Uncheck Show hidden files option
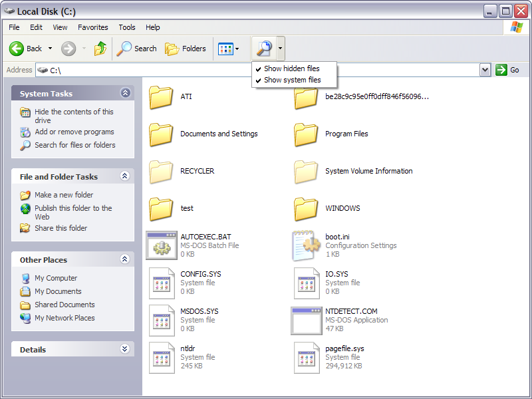This screenshot has width=532, height=399. 294,68
